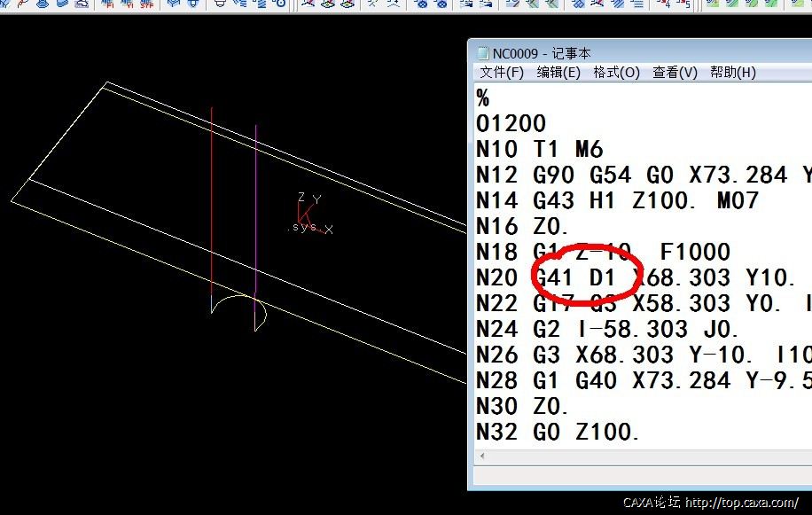Open the 帮助(H) menu in Notepad
This screenshot has width=812, height=515.
pos(733,73)
